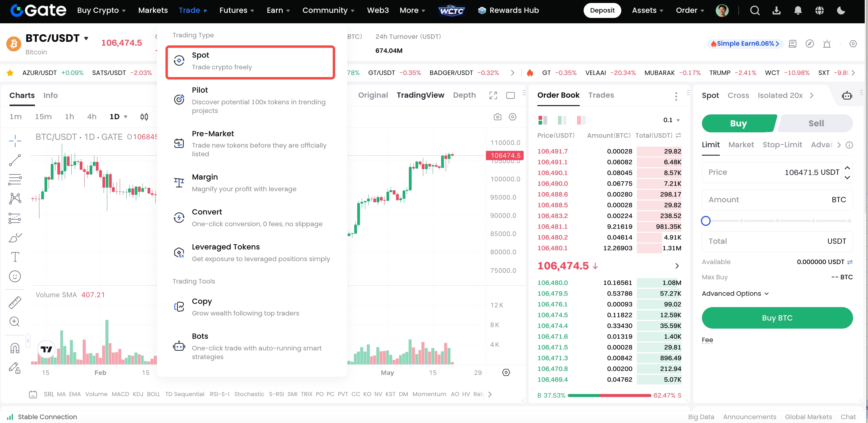
Task: Toggle fullscreen chart expand icon
Action: pyautogui.click(x=493, y=95)
